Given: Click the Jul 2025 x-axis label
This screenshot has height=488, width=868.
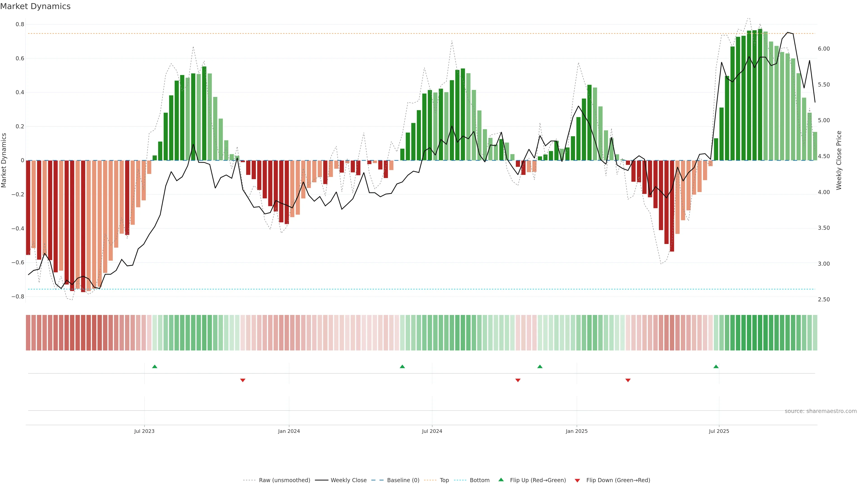Looking at the screenshot, I should click(x=719, y=431).
